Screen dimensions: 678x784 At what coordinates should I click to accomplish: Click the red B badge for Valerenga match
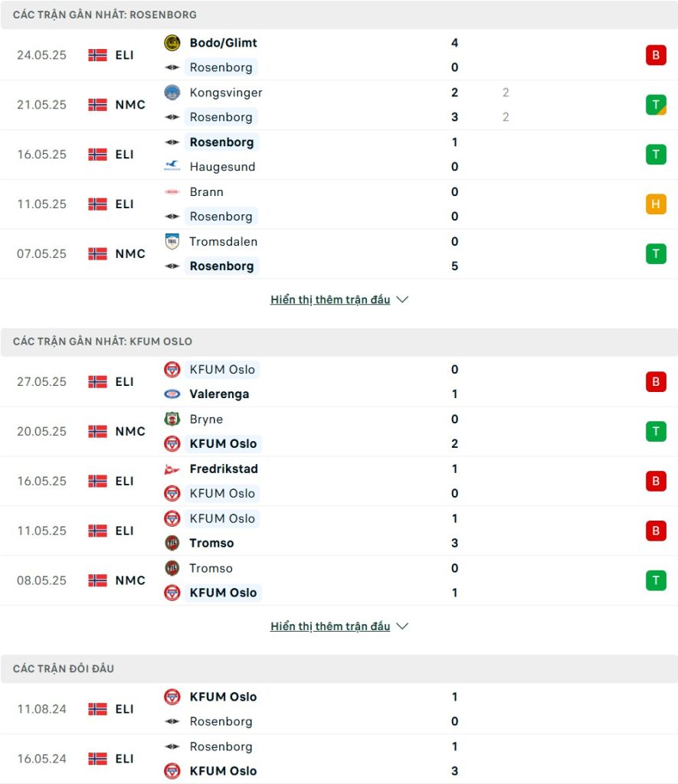pos(656,382)
